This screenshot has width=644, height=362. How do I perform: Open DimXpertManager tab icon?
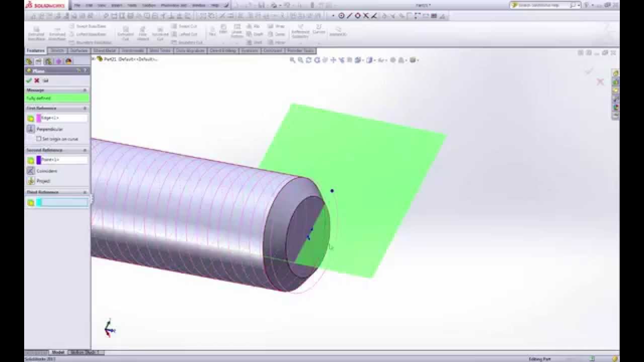click(x=58, y=61)
